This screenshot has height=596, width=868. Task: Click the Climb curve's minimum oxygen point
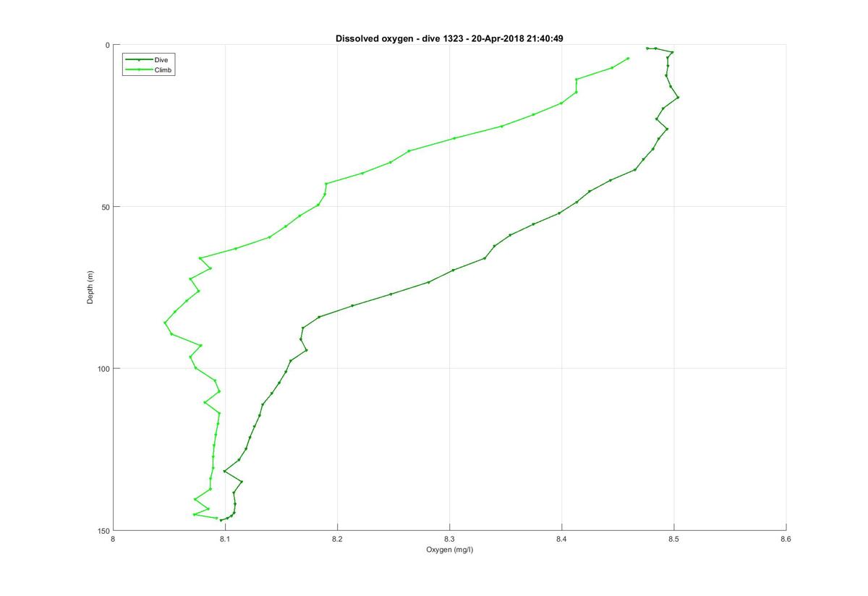[x=165, y=323]
